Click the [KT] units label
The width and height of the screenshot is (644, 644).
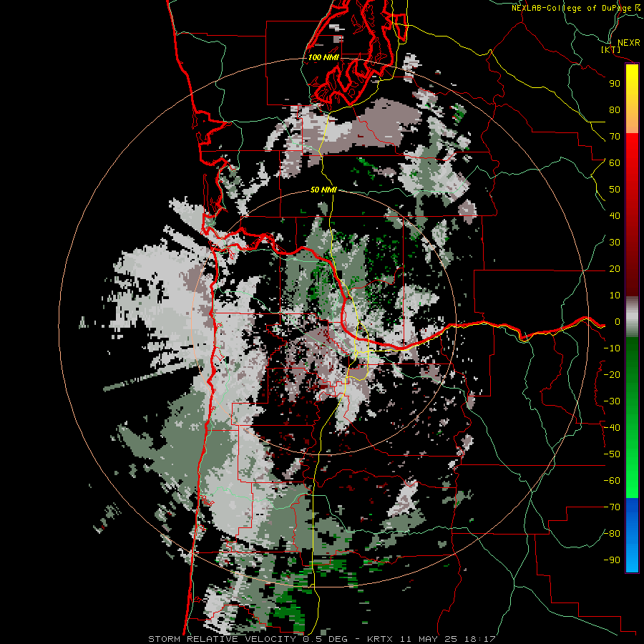click(611, 50)
